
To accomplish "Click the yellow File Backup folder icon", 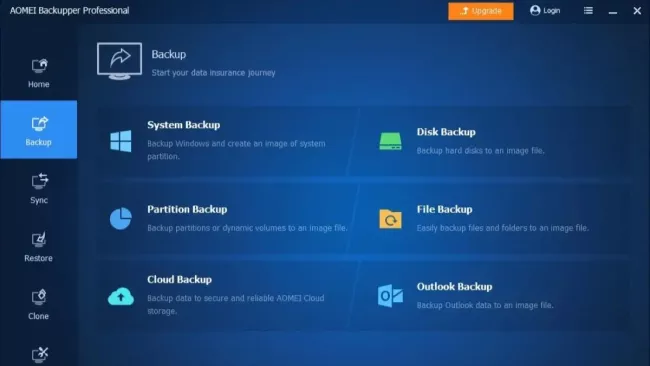I will 390,219.
